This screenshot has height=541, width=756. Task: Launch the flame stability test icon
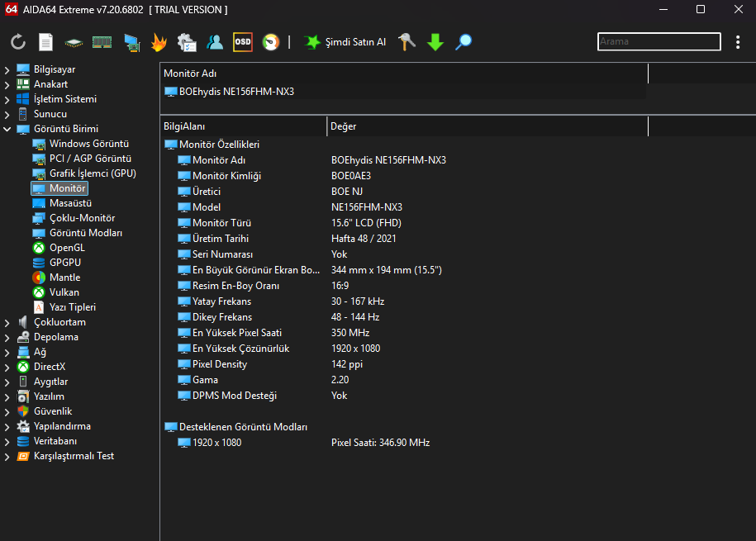coord(159,42)
